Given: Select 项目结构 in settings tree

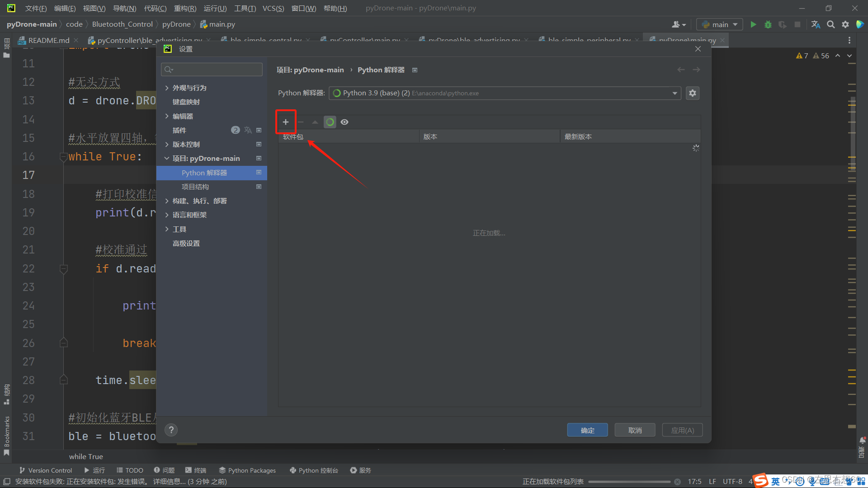Looking at the screenshot, I should (195, 187).
